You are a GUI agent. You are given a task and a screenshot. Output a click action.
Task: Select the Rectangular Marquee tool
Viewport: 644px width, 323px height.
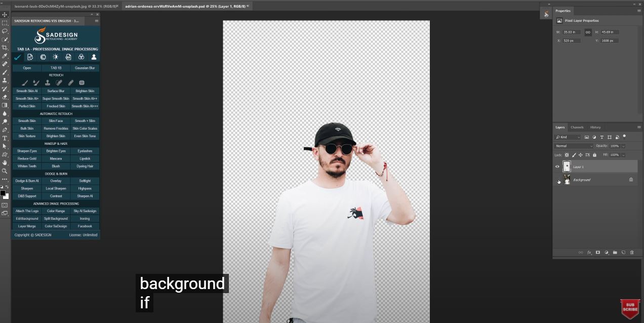[x=5, y=23]
